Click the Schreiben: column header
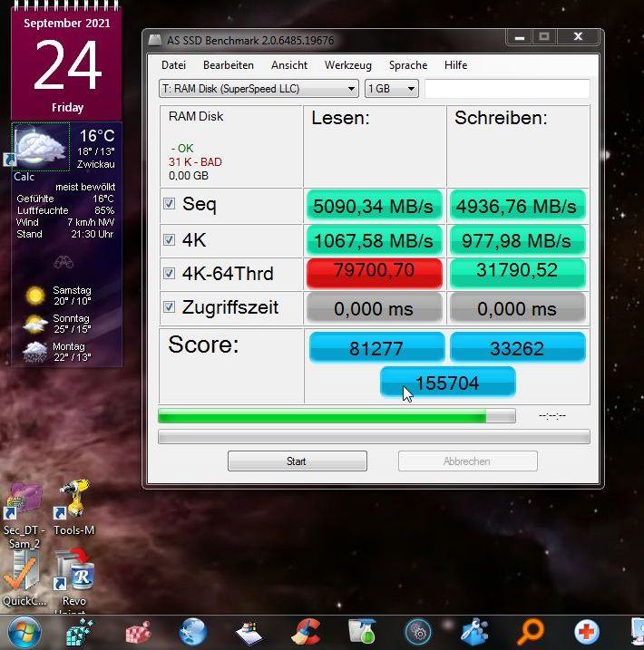 (x=501, y=118)
